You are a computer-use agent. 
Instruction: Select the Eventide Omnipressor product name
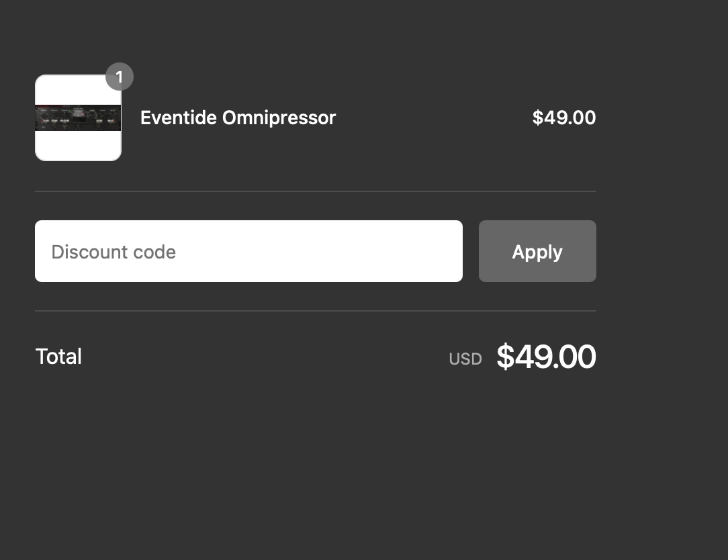click(238, 118)
